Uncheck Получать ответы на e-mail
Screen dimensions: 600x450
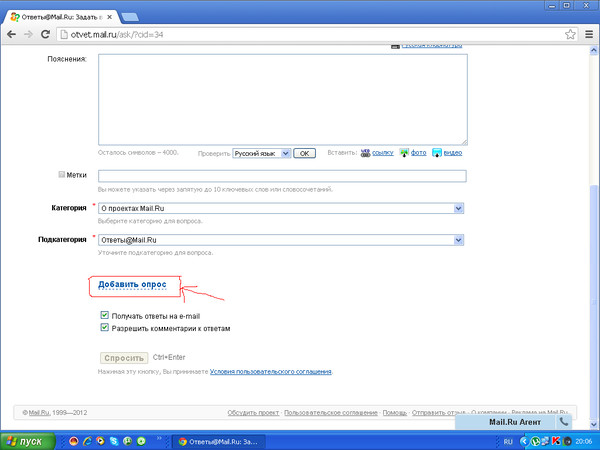[104, 315]
